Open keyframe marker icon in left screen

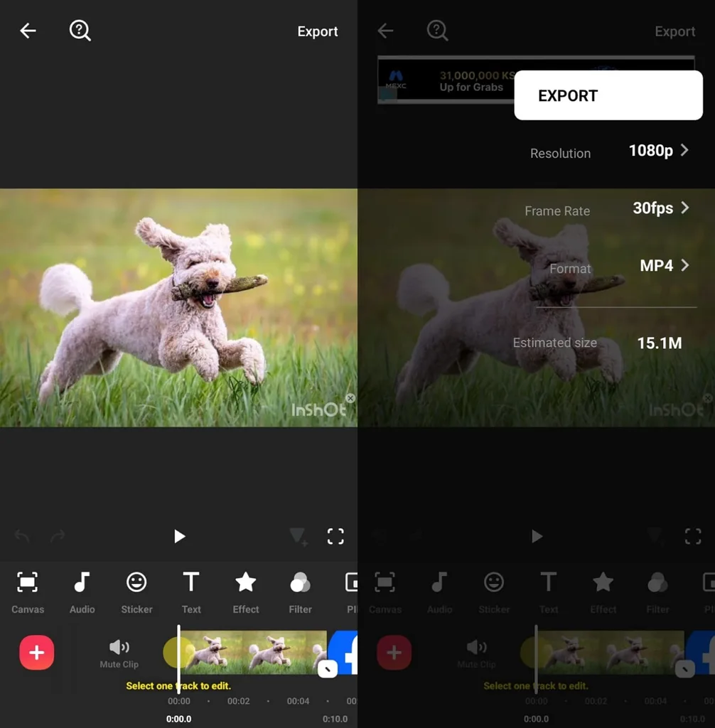tap(298, 536)
